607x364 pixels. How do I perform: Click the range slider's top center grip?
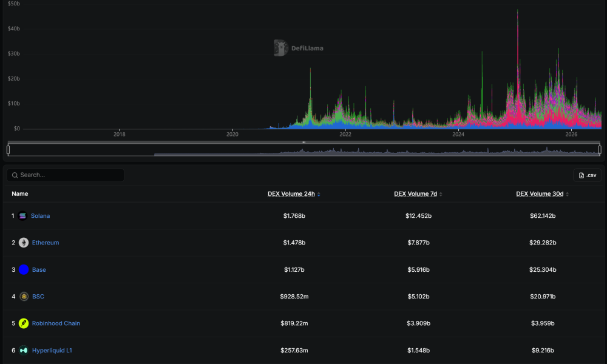coord(304,143)
